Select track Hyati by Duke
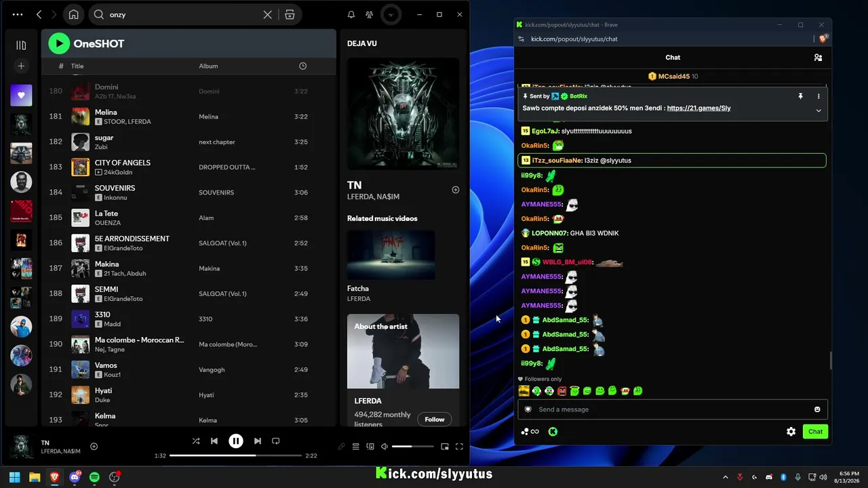 click(189, 394)
